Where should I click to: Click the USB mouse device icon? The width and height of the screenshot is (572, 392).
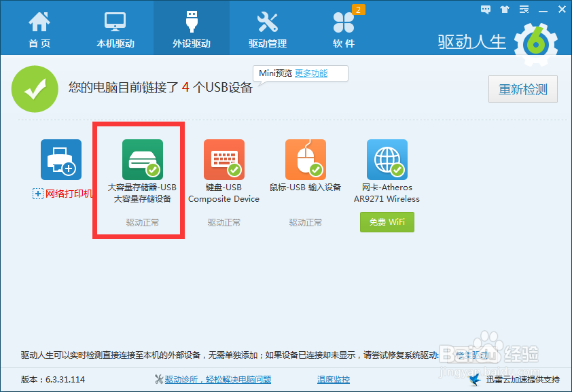305,160
